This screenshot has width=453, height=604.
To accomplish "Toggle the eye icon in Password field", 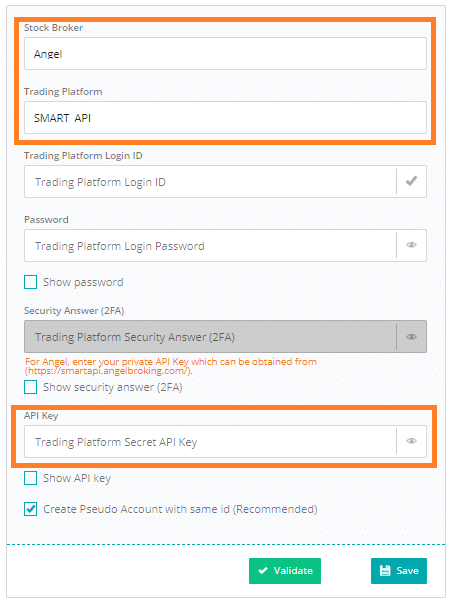I will pos(411,245).
